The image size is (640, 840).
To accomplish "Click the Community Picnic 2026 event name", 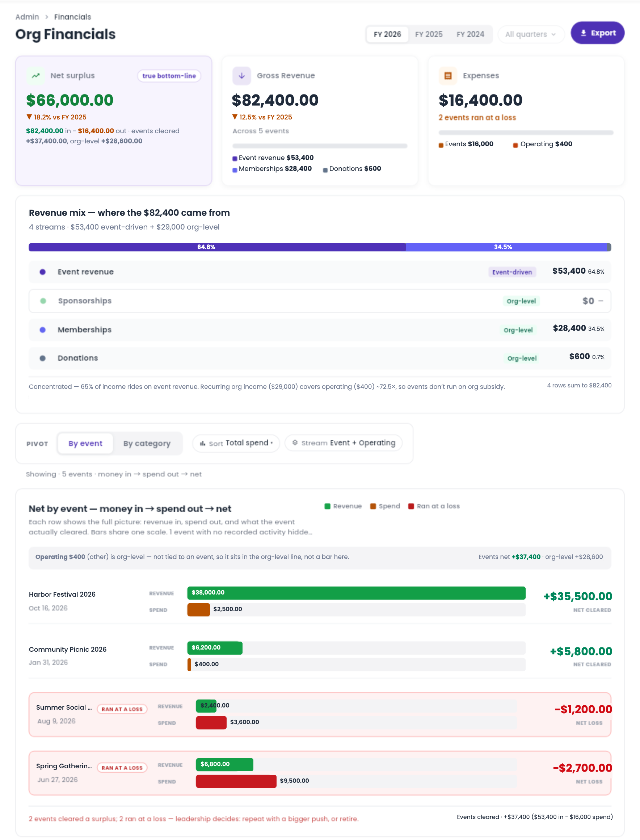I will 68,649.
